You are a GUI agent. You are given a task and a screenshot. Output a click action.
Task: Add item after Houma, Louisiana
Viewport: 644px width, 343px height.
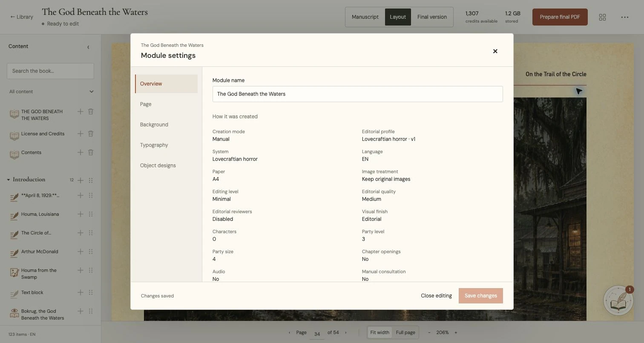pyautogui.click(x=80, y=214)
